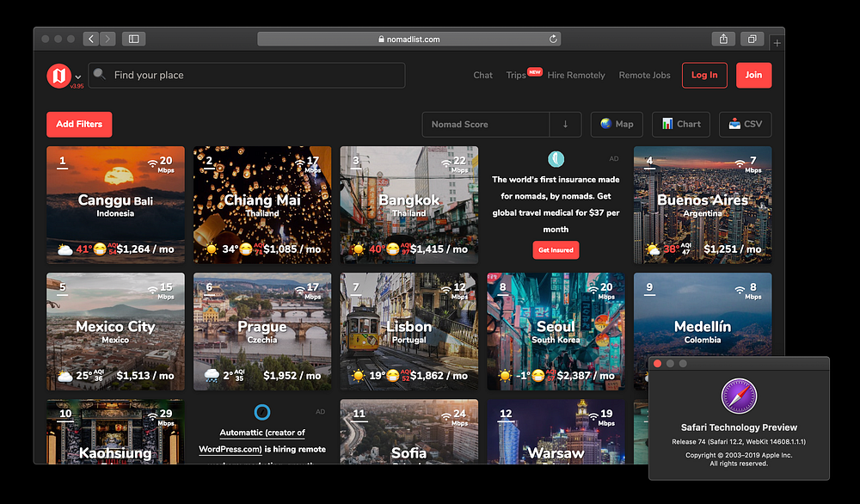Toggle the Safari sidebar button
The width and height of the screenshot is (860, 504).
point(133,39)
